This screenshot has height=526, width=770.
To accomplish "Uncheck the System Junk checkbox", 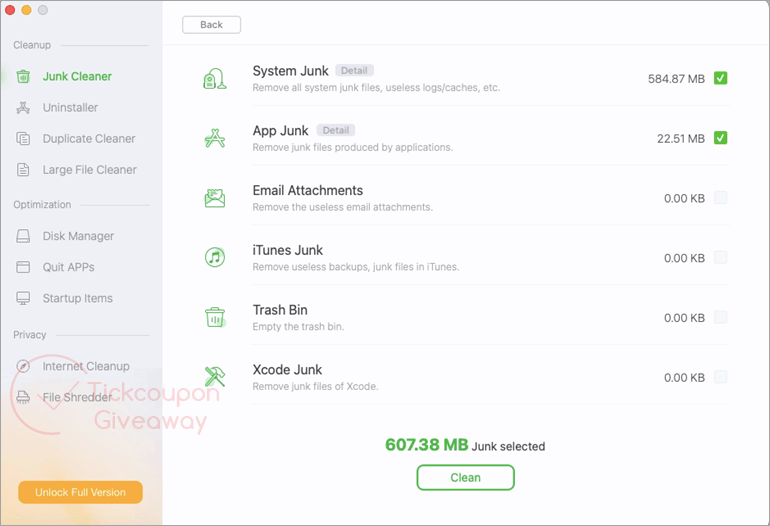I will [x=720, y=78].
